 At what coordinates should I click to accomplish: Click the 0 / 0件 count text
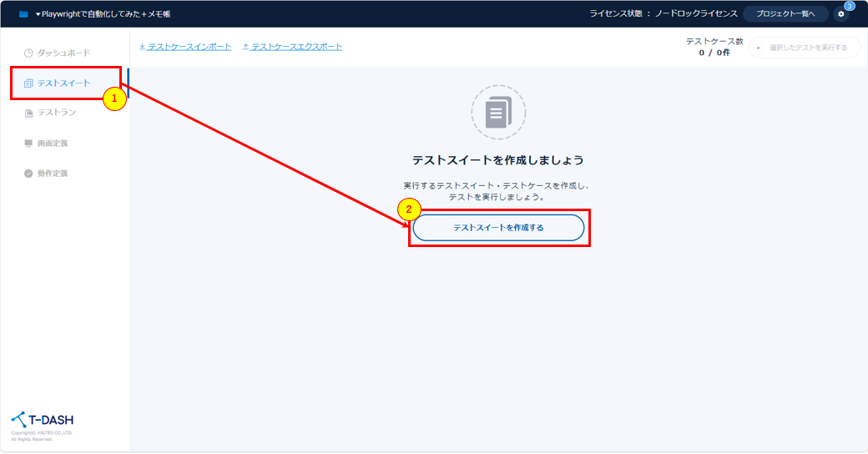pos(714,53)
